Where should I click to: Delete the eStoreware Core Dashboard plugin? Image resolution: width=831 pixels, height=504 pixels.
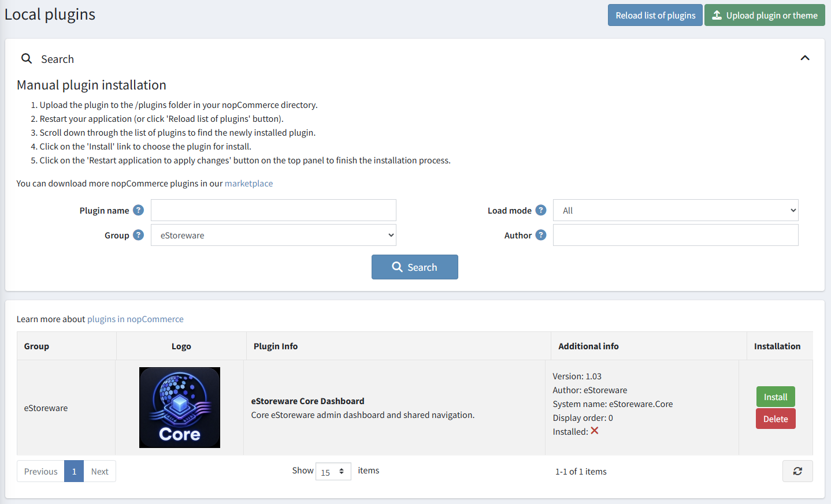[776, 419]
